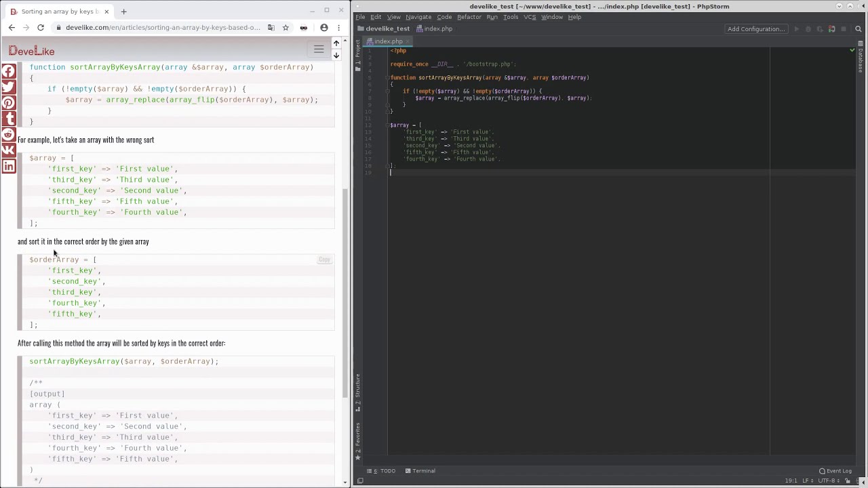Image resolution: width=868 pixels, height=488 pixels.
Task: Open the DeveLike logo link
Action: pyautogui.click(x=31, y=51)
